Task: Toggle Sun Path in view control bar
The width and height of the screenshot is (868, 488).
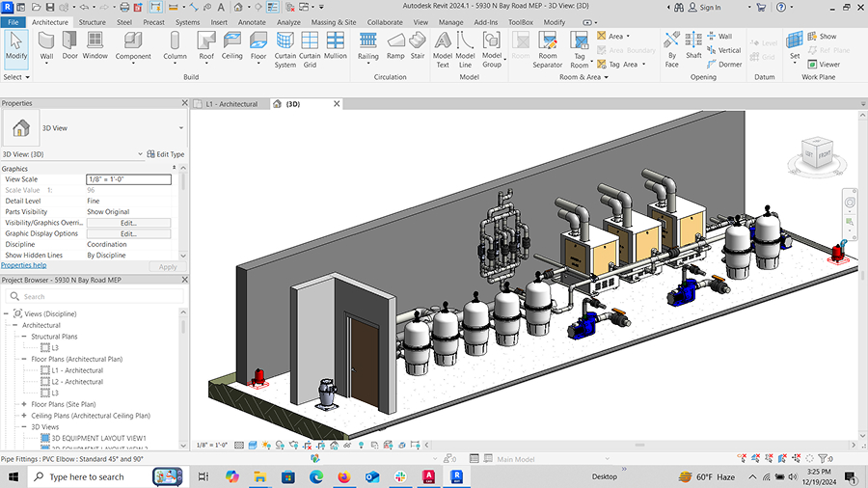Action: click(266, 445)
